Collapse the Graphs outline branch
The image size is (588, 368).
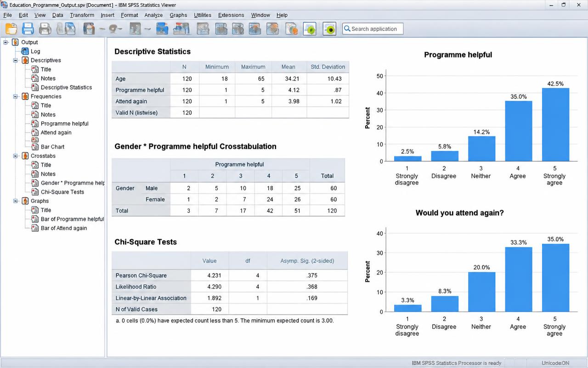click(x=16, y=201)
